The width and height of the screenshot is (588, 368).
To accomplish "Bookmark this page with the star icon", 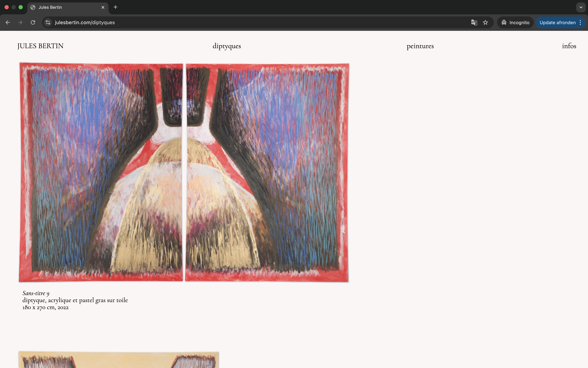I will [x=485, y=22].
